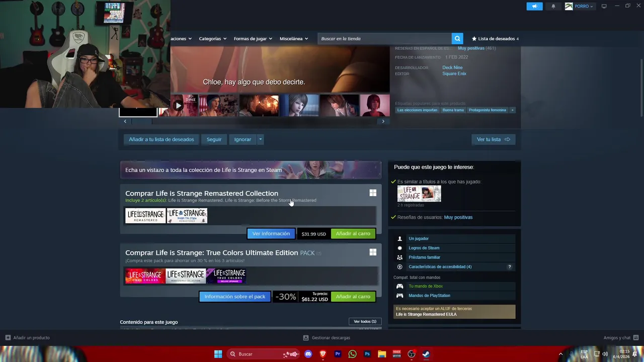Open 'Muy positivas (461)' Spanish reviews

click(x=476, y=48)
